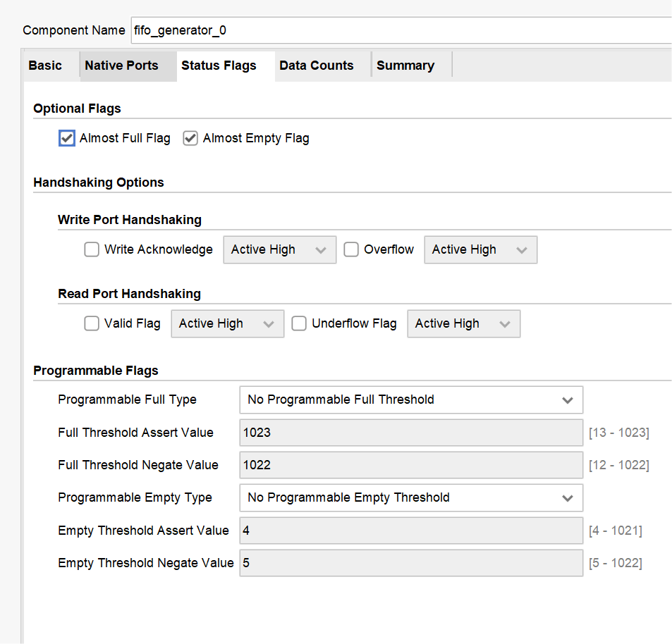Click the Empty Threshold Assert Value label

coord(144,531)
